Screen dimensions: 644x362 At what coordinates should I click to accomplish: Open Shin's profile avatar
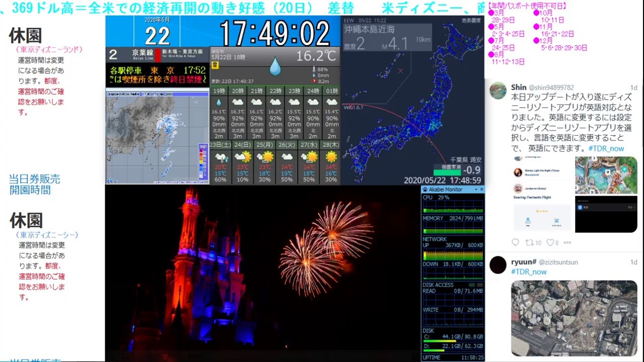[x=498, y=90]
